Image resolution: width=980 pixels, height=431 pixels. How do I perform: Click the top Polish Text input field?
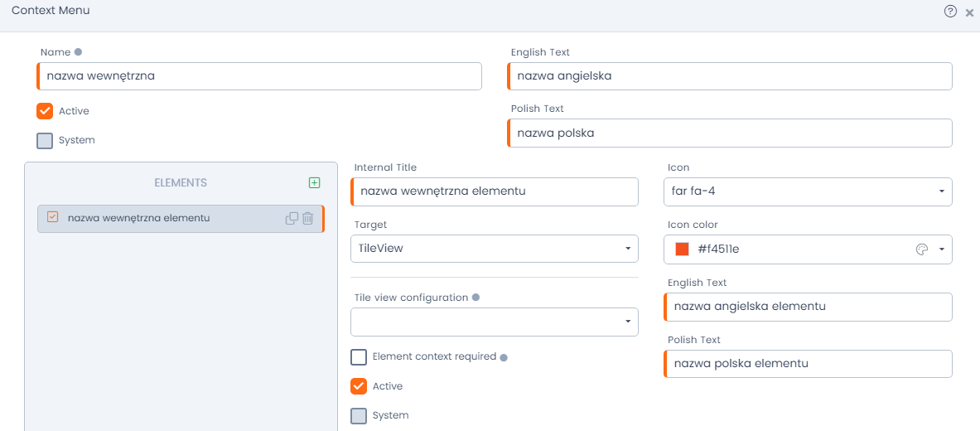tap(731, 133)
